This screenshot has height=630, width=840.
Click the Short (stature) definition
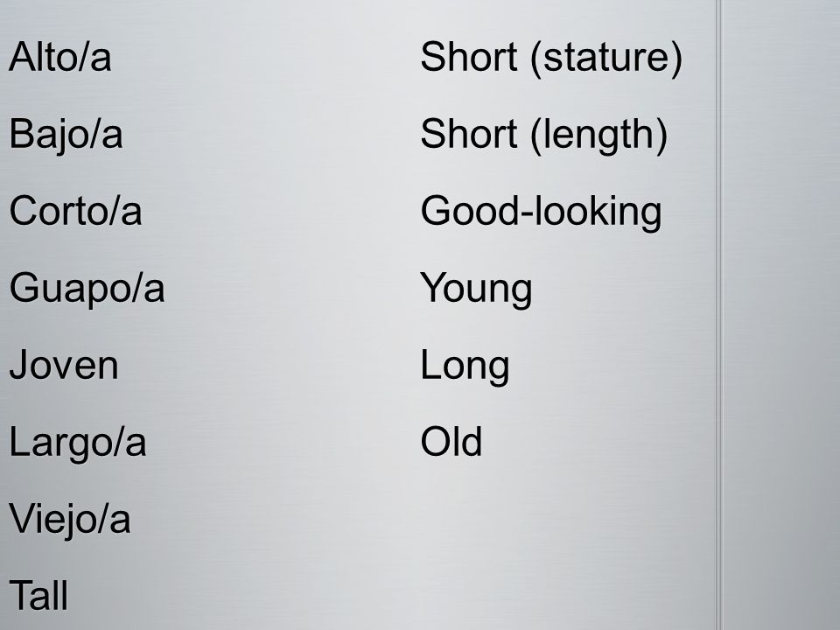click(551, 59)
